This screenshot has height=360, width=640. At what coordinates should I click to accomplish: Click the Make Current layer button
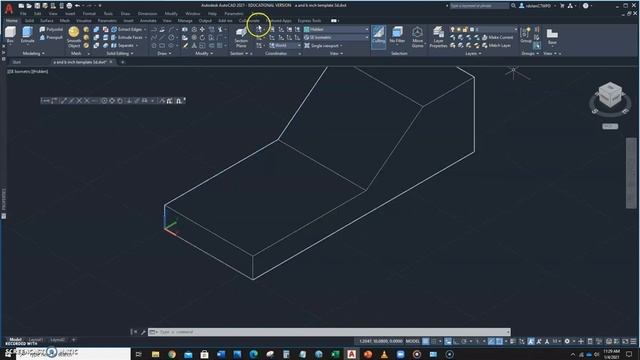[498, 37]
